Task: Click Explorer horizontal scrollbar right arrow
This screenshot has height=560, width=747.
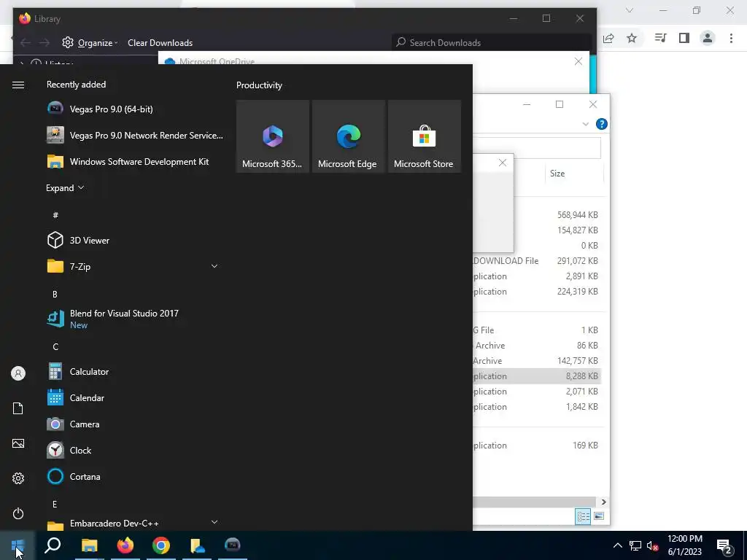Action: (x=603, y=502)
